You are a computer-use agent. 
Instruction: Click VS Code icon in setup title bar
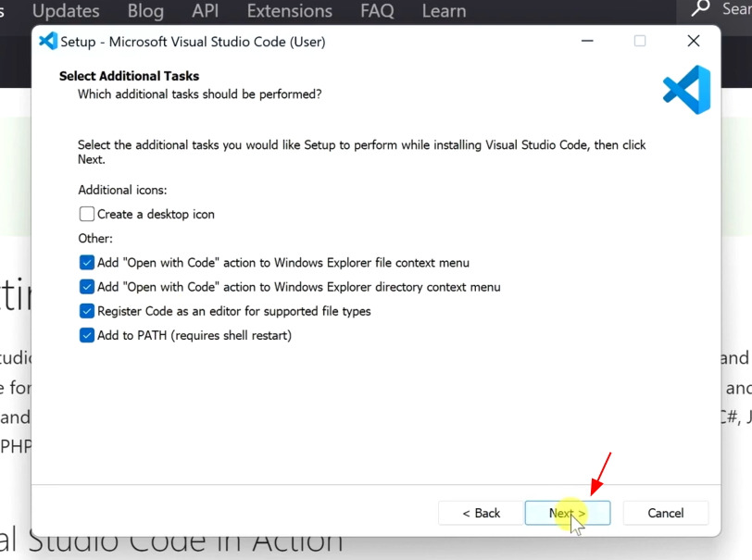coord(48,42)
